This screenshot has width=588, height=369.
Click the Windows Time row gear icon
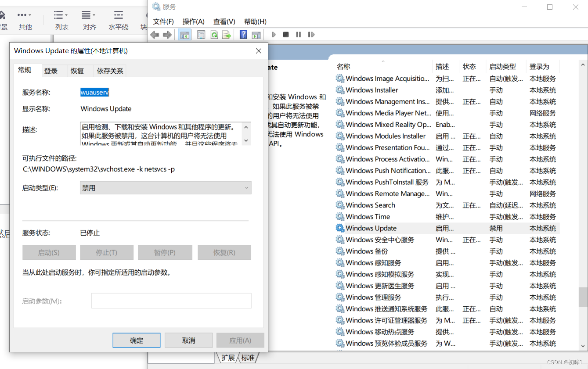(340, 217)
